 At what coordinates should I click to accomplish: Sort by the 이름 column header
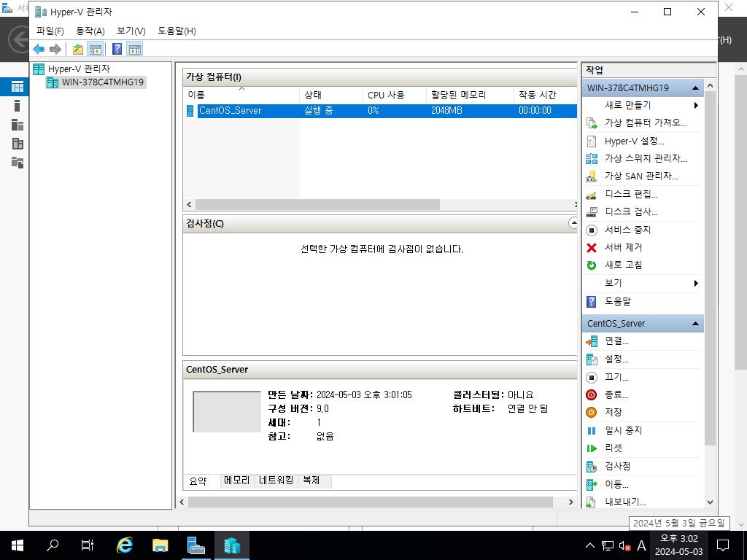pyautogui.click(x=241, y=96)
